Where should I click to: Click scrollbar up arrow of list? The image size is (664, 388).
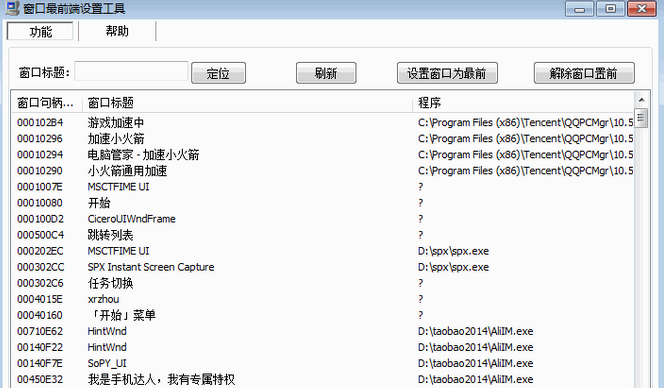(641, 100)
